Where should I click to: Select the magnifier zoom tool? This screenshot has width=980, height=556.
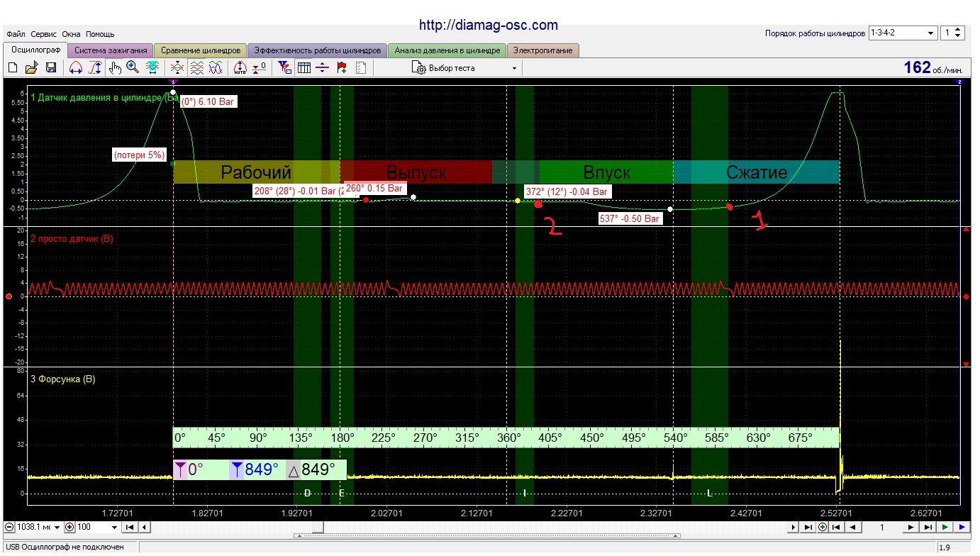[x=133, y=68]
